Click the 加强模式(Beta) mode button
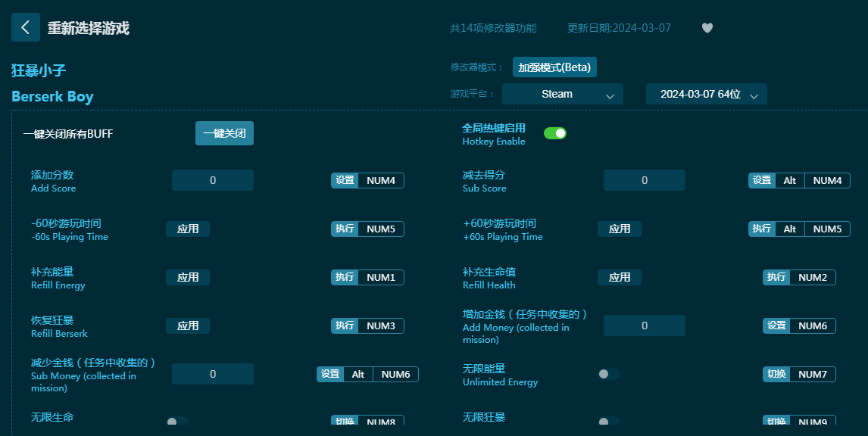868x436 pixels. click(554, 67)
